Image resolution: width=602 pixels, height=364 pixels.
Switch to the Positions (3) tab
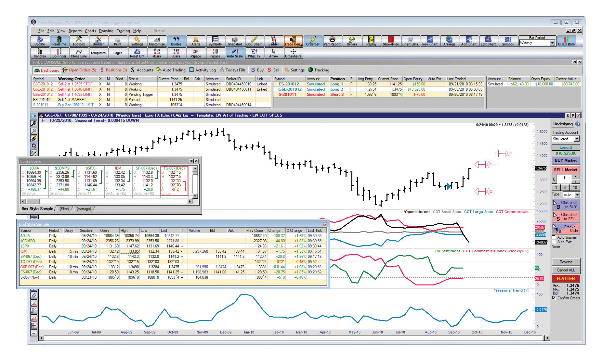click(114, 70)
